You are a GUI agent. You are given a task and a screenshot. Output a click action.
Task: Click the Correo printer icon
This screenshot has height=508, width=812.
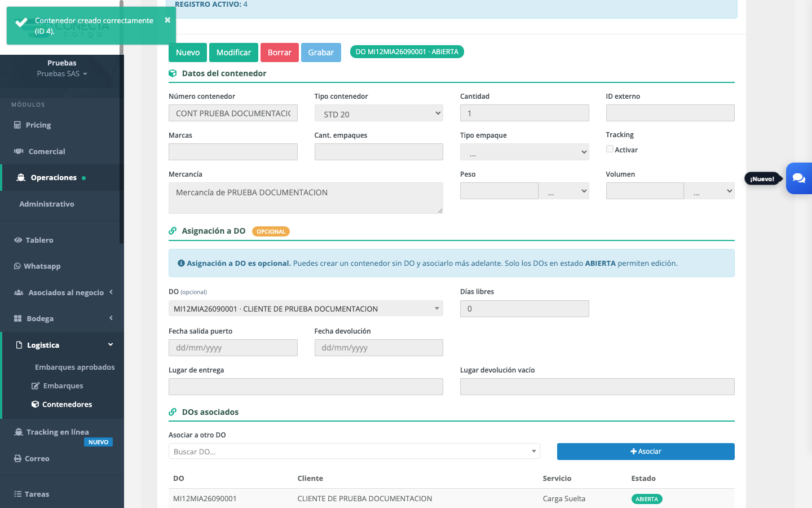click(18, 458)
